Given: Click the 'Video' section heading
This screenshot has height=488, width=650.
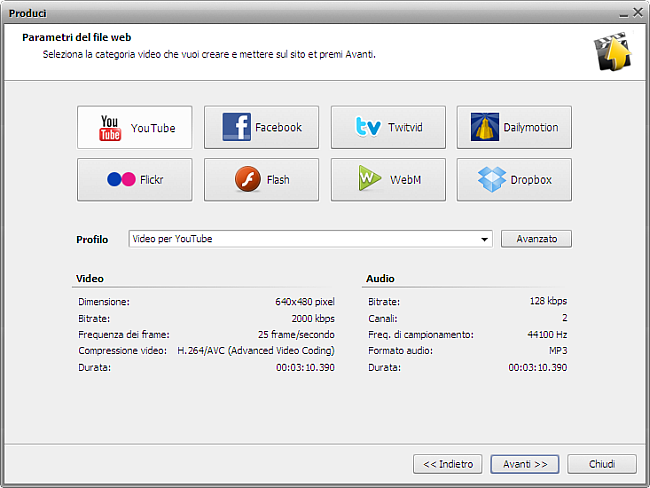Looking at the screenshot, I should 90,279.
